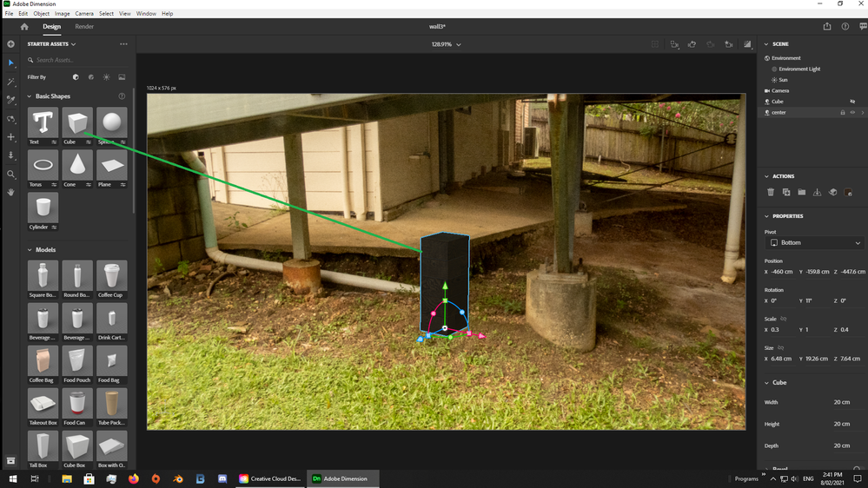This screenshot has width=868, height=488.
Task: Click the camera undo icon
Action: [692, 44]
